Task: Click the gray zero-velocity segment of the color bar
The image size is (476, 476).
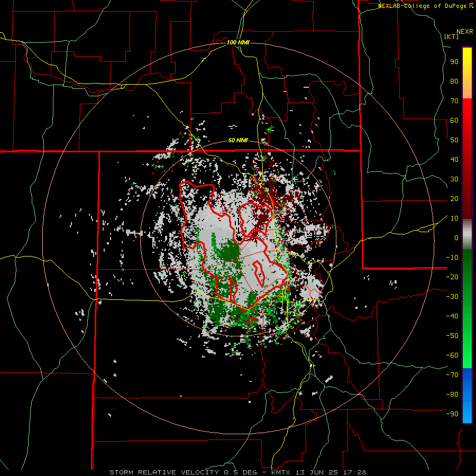Action: pos(467,234)
